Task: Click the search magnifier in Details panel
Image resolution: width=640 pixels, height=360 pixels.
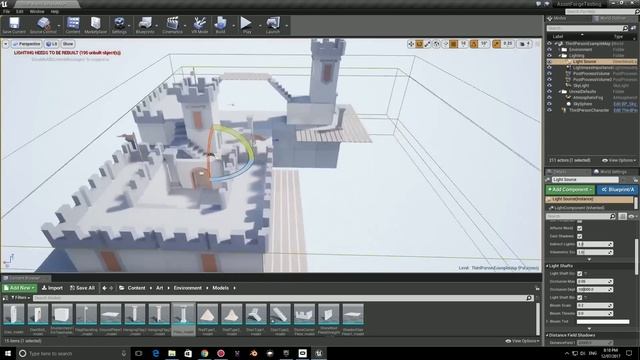Action: point(613,216)
